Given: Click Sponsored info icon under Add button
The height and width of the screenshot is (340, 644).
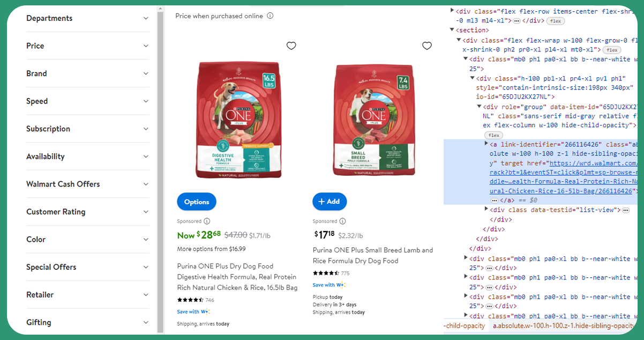Looking at the screenshot, I should 342,221.
